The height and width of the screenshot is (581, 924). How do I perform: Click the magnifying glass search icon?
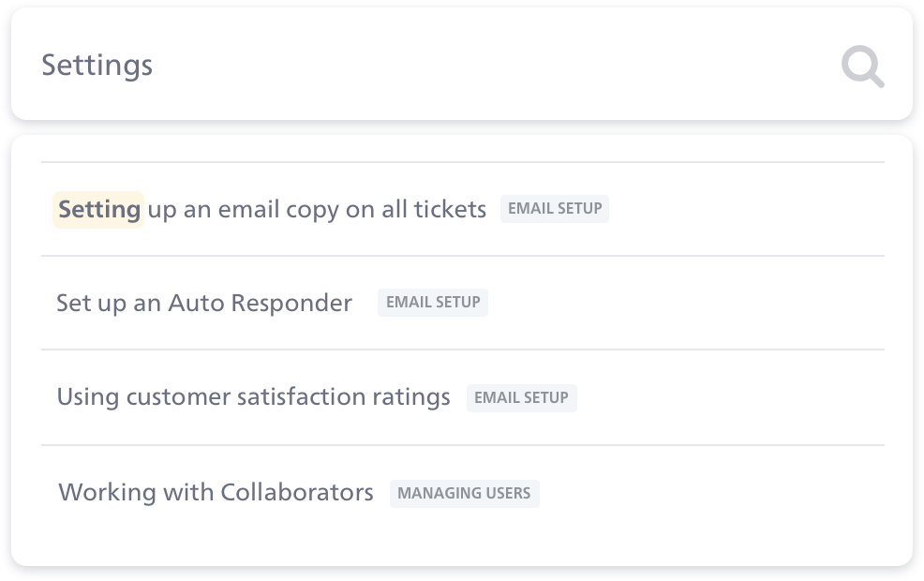(x=862, y=67)
